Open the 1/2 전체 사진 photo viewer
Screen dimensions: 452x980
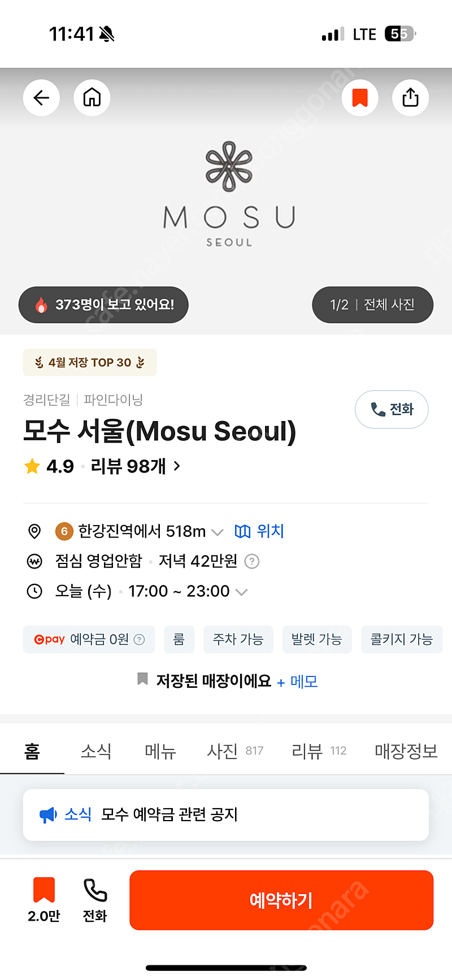pyautogui.click(x=372, y=305)
